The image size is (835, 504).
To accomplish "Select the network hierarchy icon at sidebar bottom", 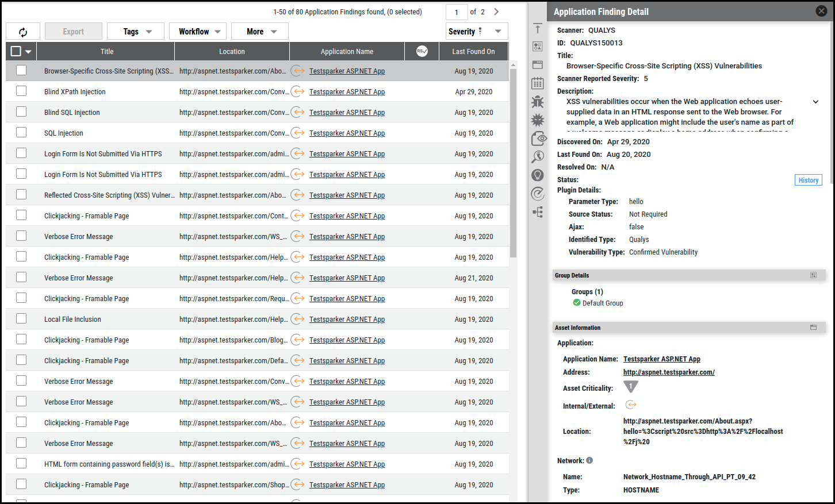I will (x=537, y=211).
